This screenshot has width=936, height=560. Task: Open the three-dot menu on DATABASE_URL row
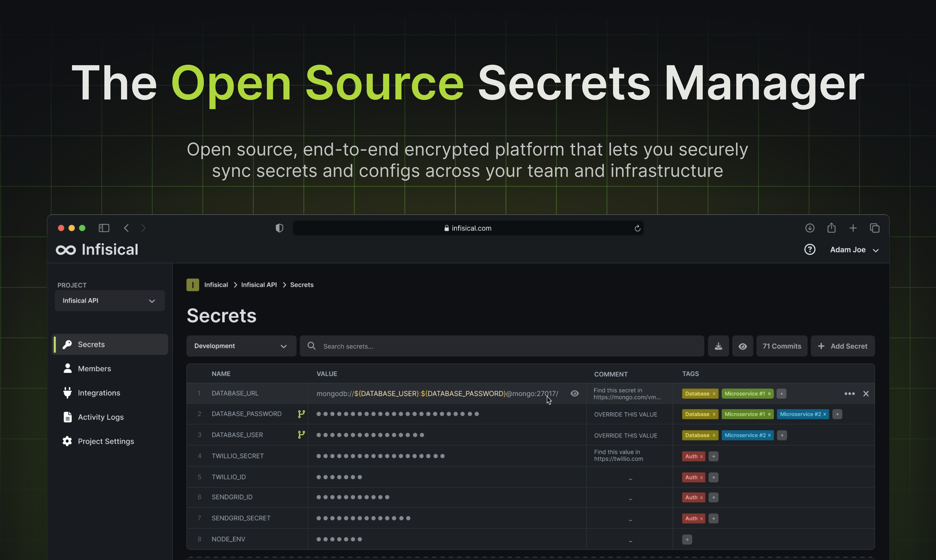pos(850,394)
